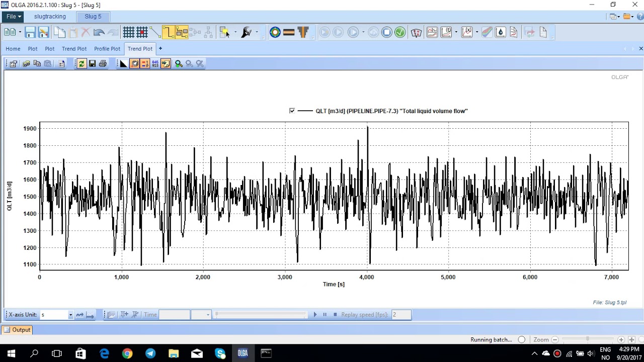
Task: Expand trend plot (t) dropdown arrow
Action: pyautogui.click(x=456, y=33)
